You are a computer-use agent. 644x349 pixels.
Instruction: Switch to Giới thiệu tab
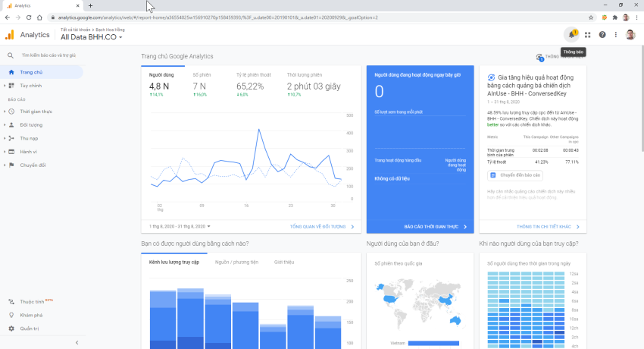coord(284,263)
